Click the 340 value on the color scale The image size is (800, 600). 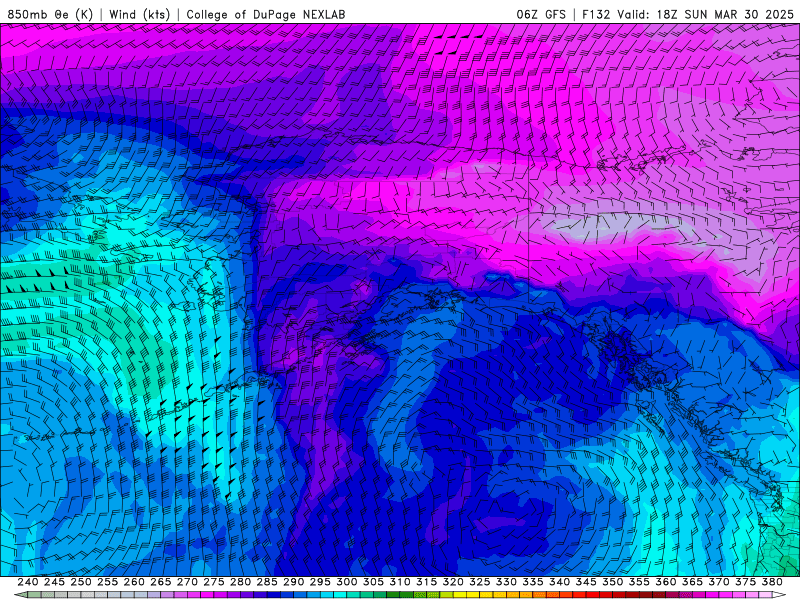point(559,582)
